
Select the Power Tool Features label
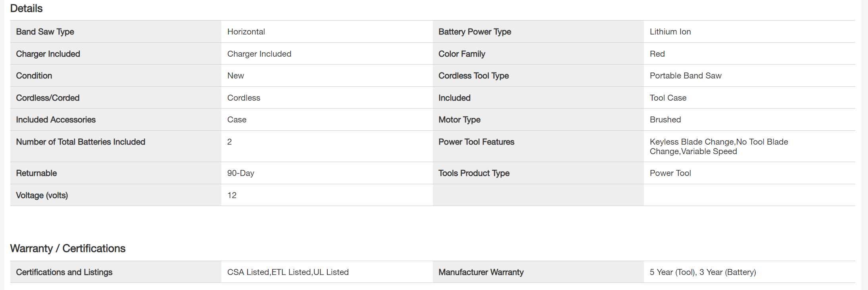tap(476, 142)
